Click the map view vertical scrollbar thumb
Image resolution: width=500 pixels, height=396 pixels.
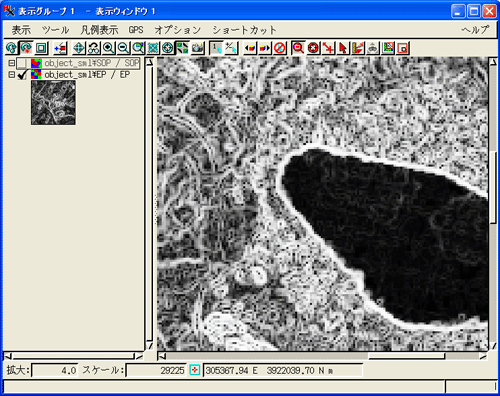pyautogui.click(x=493, y=187)
